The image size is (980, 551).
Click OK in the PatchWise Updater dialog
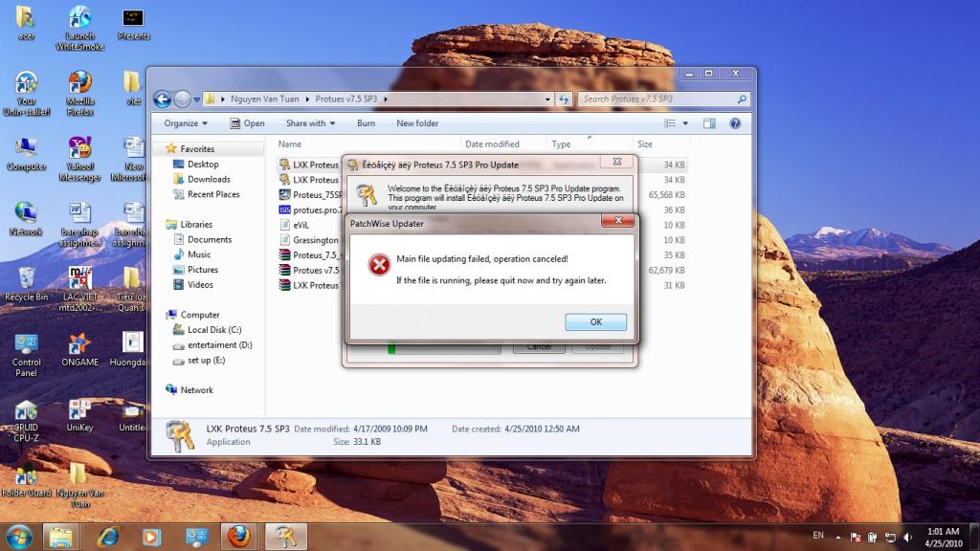(x=595, y=321)
